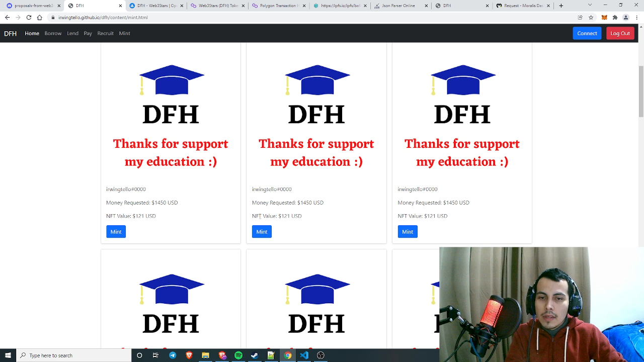
Task: Open the Lend nav link
Action: (72, 33)
